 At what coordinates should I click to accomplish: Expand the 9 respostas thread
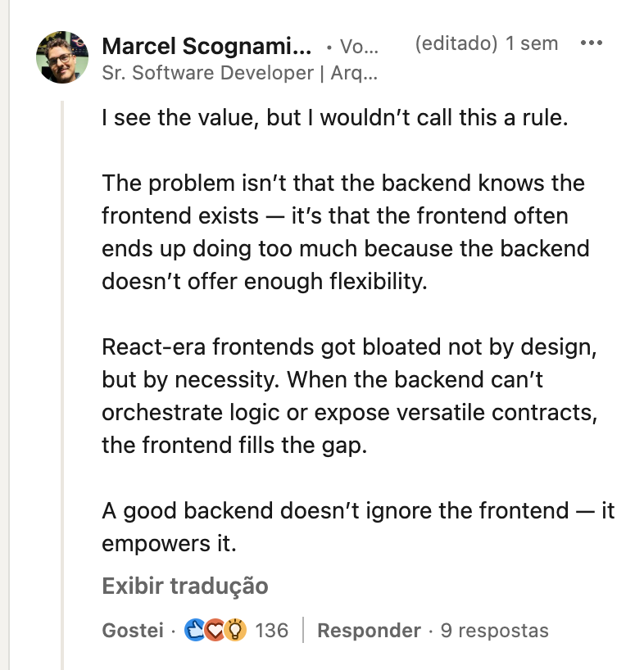pos(494,631)
